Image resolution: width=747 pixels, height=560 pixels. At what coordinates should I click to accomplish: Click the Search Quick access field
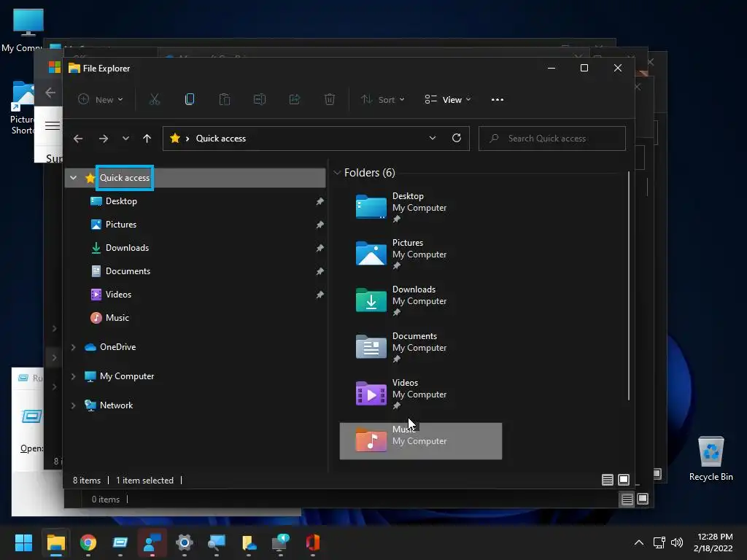click(551, 139)
